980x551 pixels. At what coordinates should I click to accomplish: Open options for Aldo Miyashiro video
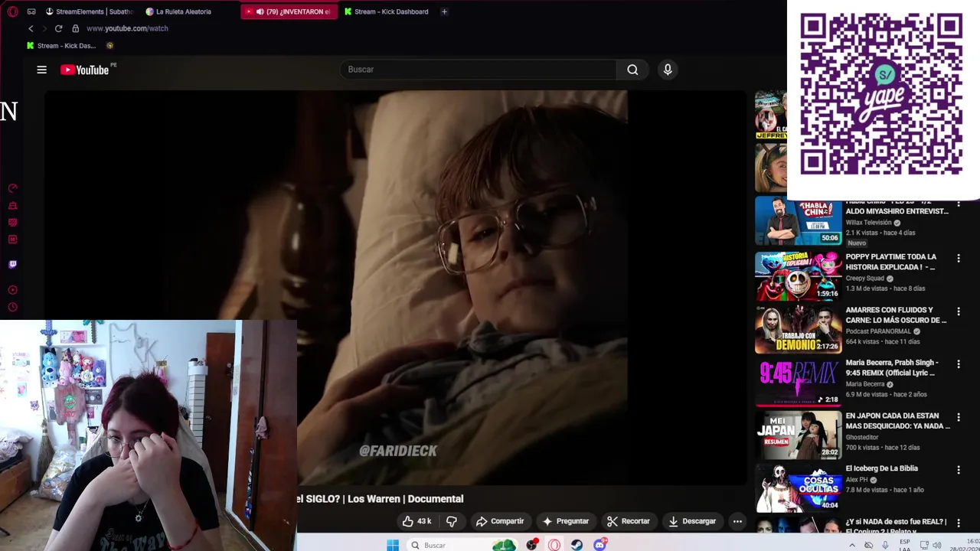[958, 204]
